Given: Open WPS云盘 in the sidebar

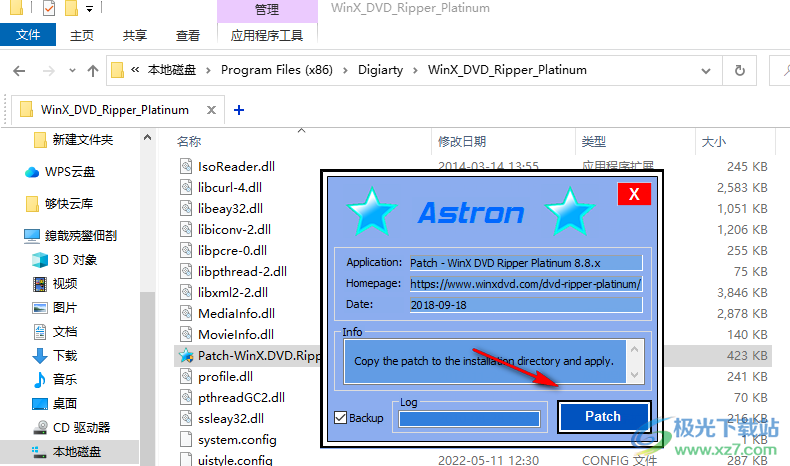Looking at the screenshot, I should pyautogui.click(x=70, y=172).
